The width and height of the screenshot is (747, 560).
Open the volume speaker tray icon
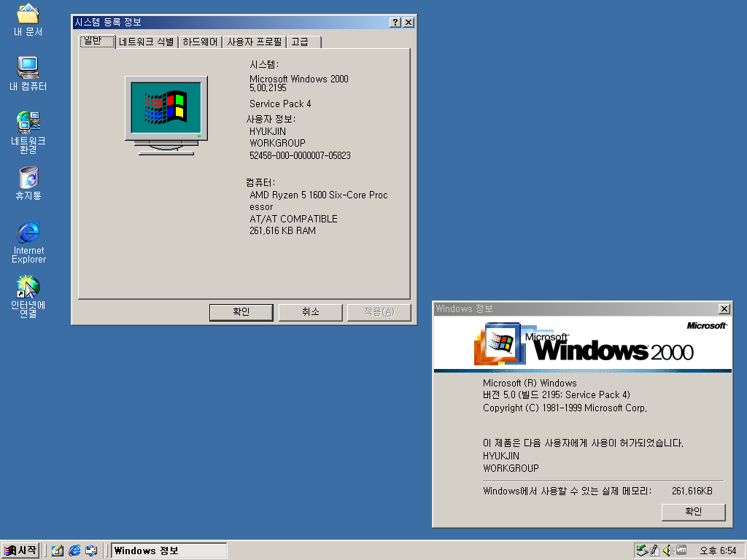(667, 551)
